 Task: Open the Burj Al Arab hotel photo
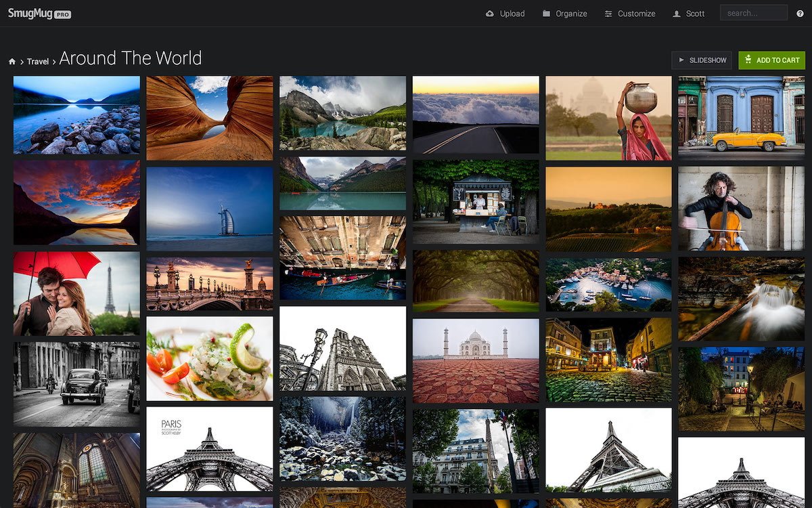tap(210, 209)
